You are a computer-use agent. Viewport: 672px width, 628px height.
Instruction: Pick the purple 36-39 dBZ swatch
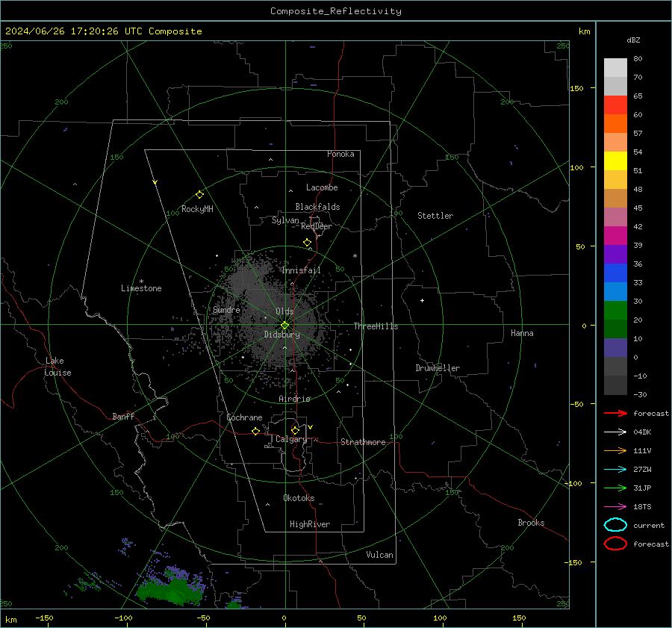point(615,255)
